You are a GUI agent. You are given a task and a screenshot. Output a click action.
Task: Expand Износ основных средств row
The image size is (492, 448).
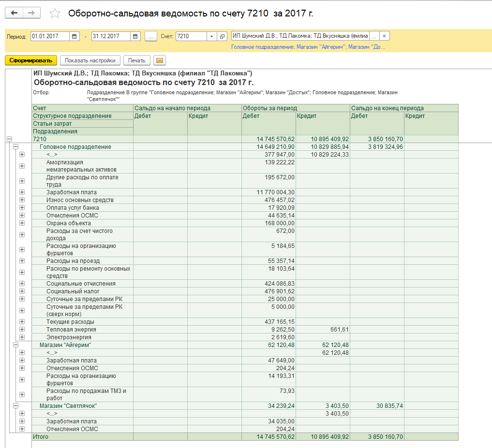[22, 200]
